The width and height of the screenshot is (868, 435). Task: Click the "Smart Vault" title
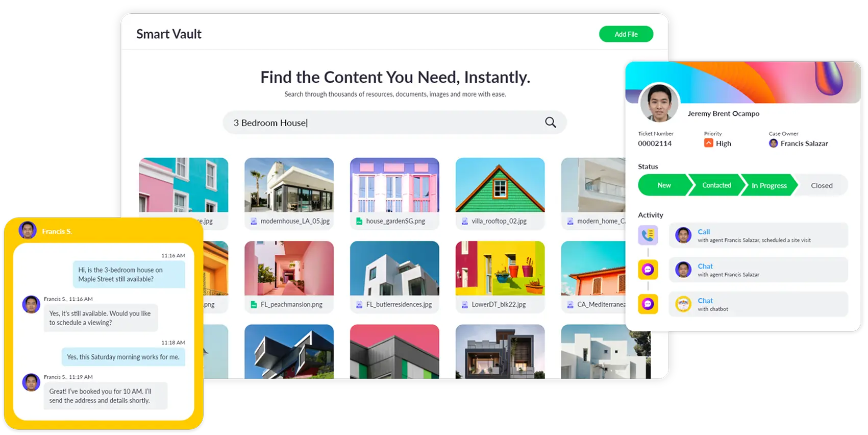click(x=169, y=34)
